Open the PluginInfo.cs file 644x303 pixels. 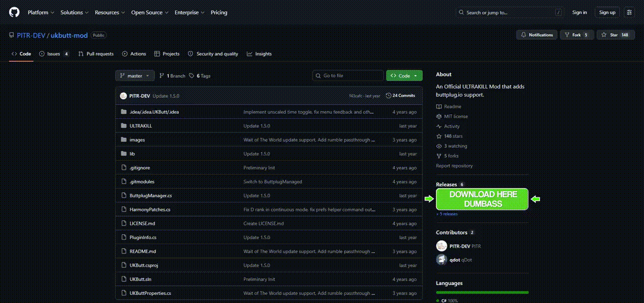[x=143, y=237]
